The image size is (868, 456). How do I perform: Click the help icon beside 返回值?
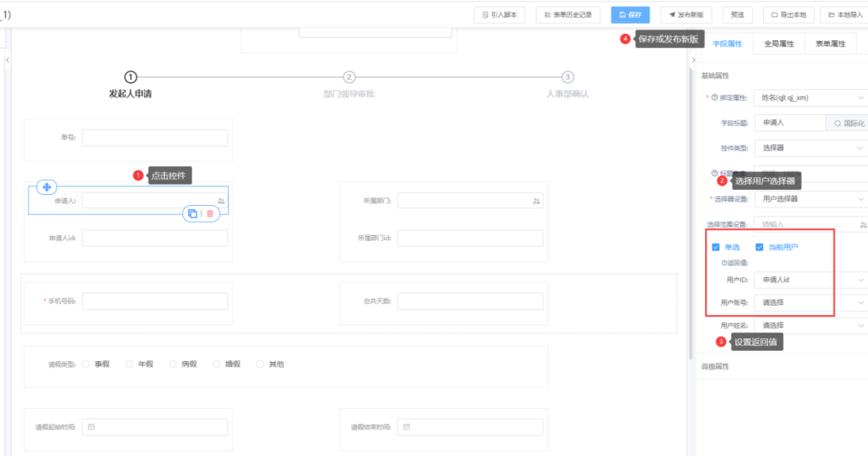(724, 263)
